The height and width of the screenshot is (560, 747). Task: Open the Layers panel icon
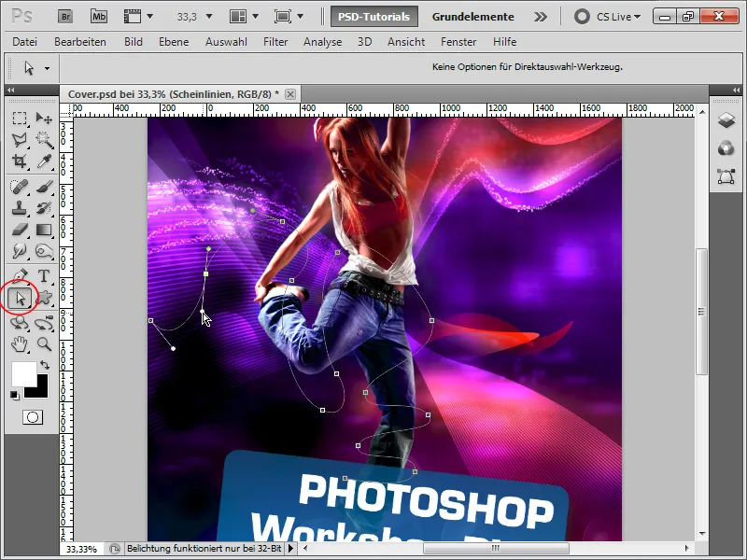[726, 120]
